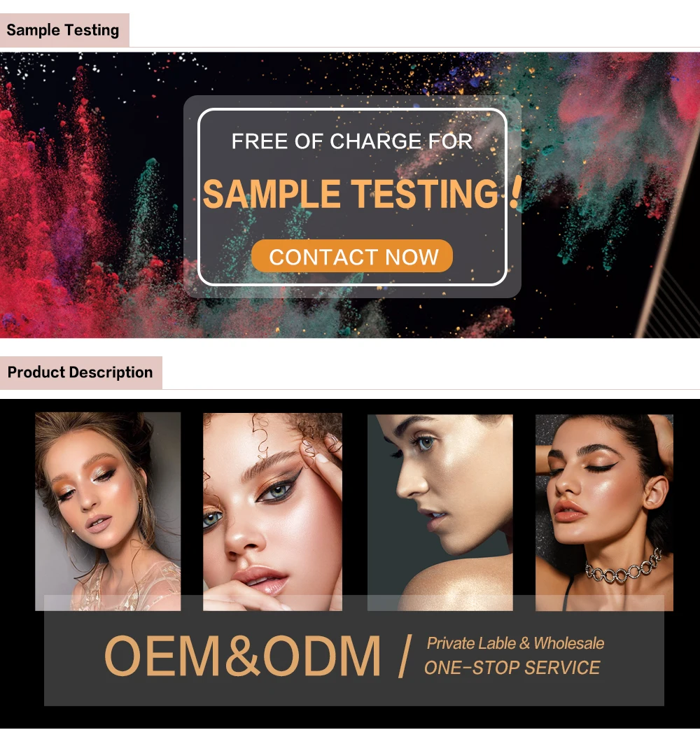Click the orange exclamation mark after SAMPLE TESTING
The image size is (700, 744).
[515, 192]
